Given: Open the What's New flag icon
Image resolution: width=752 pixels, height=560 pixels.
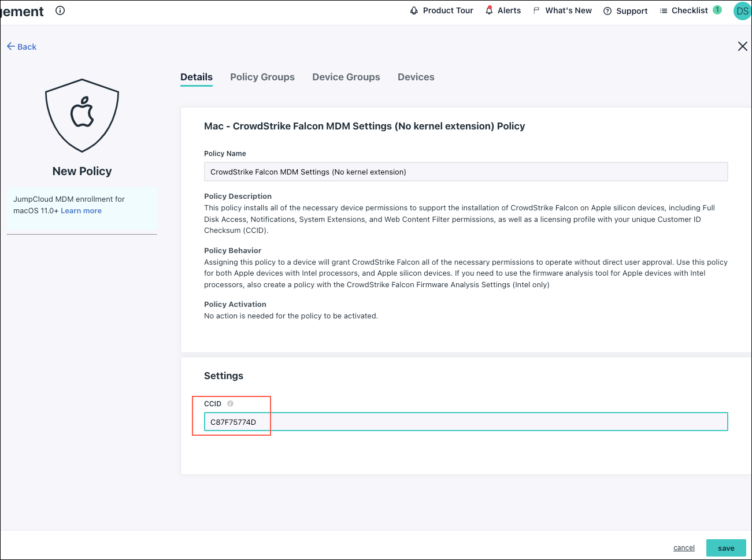Looking at the screenshot, I should (538, 10).
